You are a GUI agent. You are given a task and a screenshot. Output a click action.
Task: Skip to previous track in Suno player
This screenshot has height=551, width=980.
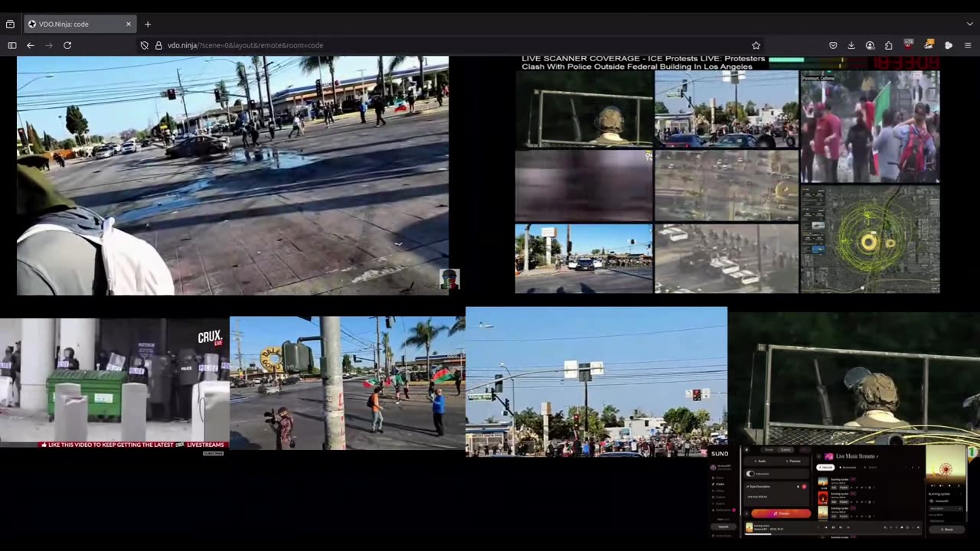coord(826,527)
